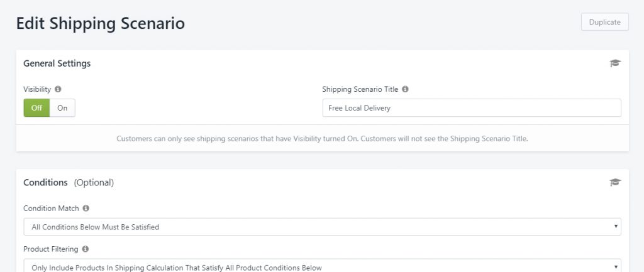Click the info icon beside Product Filtering

85,249
